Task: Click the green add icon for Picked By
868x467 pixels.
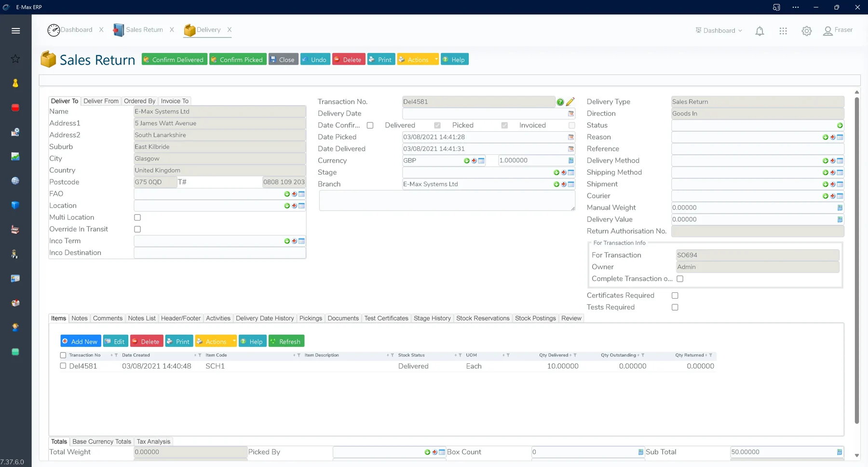Action: 427,452
